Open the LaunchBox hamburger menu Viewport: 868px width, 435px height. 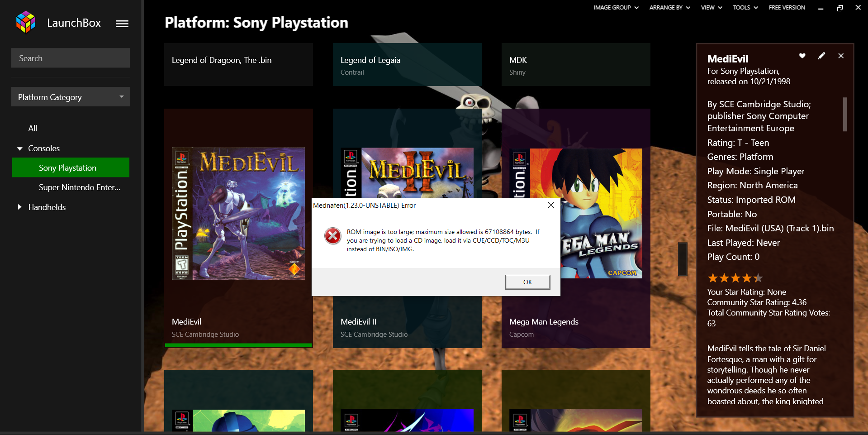pos(122,24)
